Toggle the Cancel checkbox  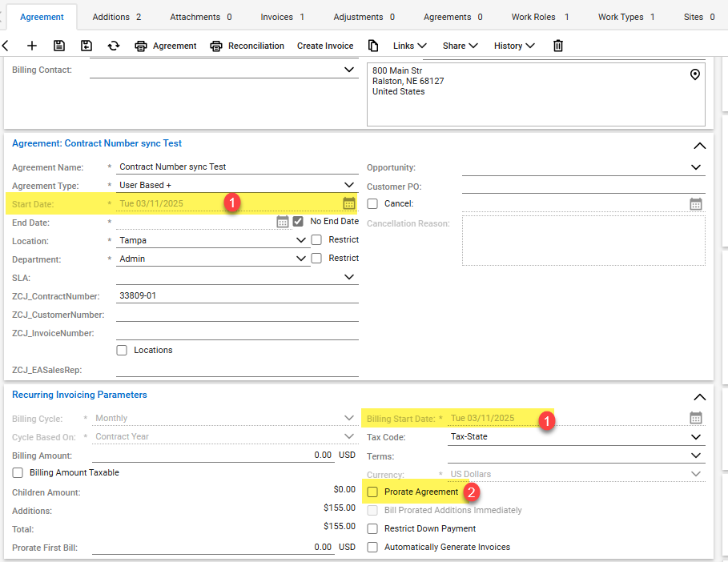point(372,203)
